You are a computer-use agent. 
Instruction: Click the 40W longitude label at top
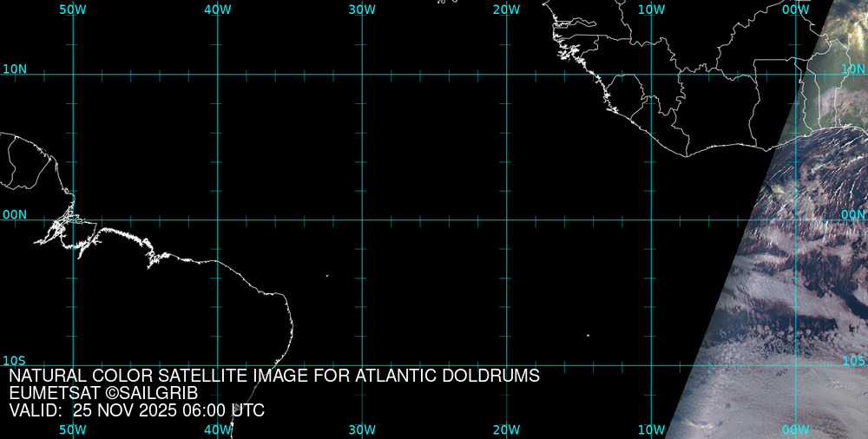pos(217,9)
